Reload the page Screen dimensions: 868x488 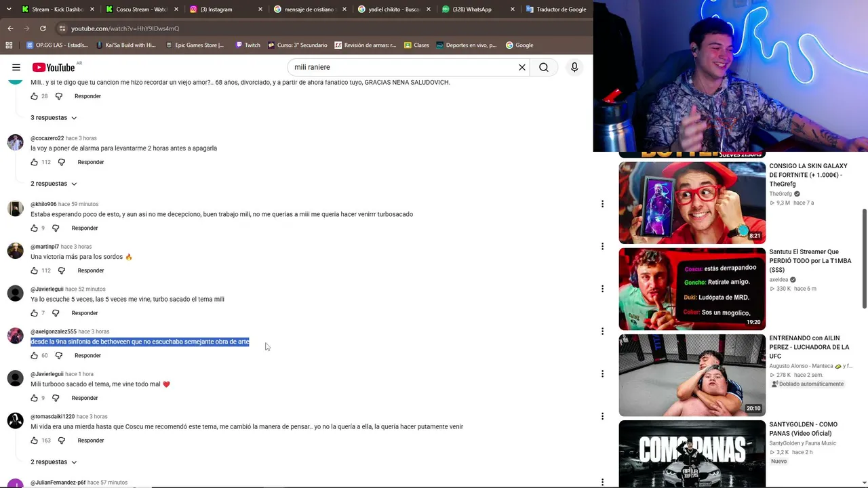click(43, 28)
